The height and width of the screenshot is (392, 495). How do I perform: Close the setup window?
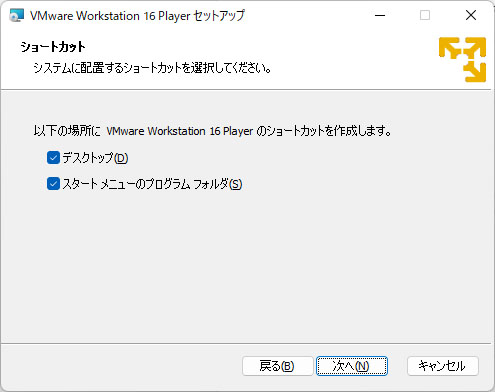tap(471, 15)
